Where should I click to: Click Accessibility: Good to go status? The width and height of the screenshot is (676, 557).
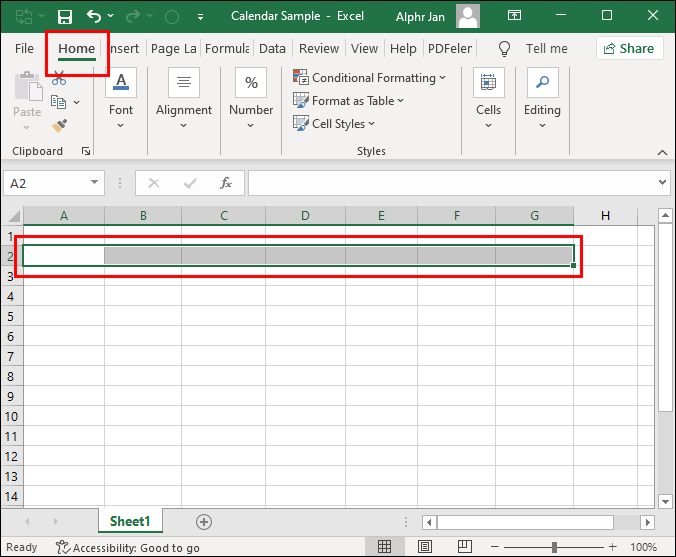pyautogui.click(x=128, y=548)
